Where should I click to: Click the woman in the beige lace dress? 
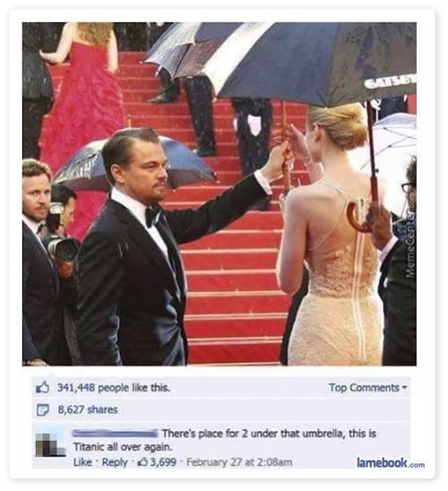(x=332, y=238)
